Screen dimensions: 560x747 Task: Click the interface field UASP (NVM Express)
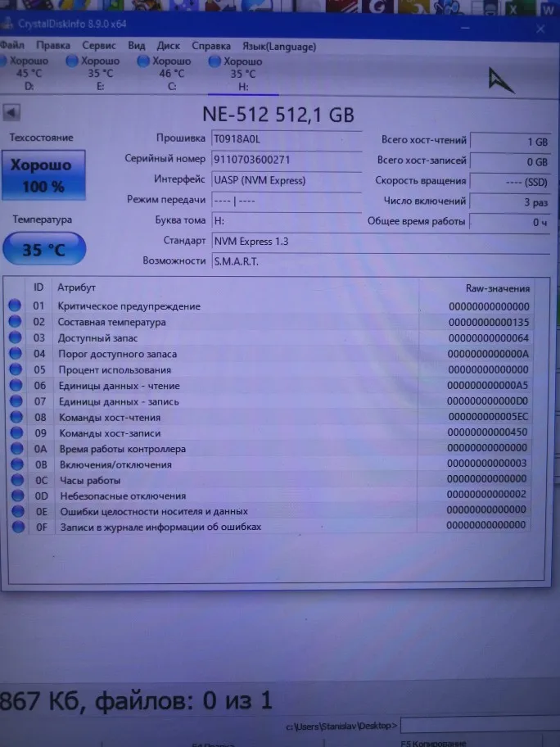[287, 180]
